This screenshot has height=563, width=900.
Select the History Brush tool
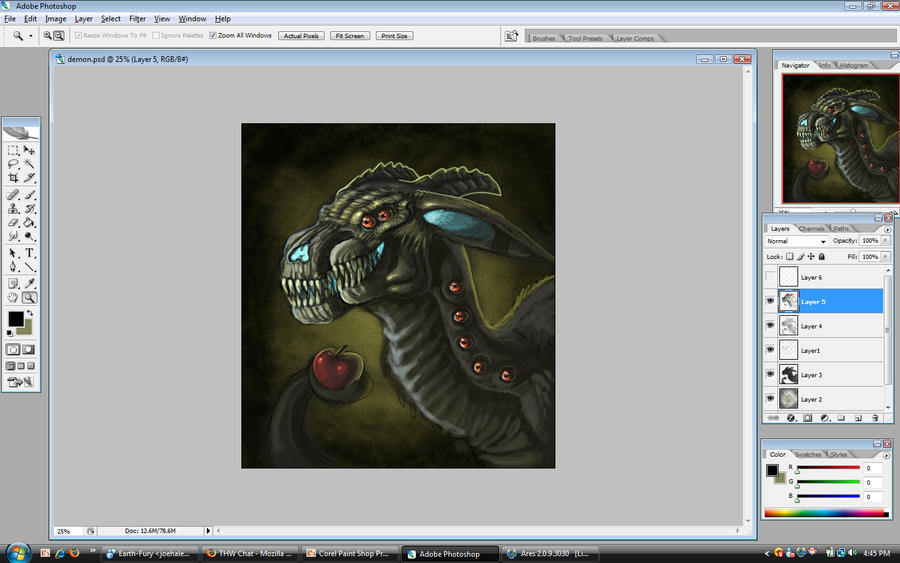pos(29,209)
